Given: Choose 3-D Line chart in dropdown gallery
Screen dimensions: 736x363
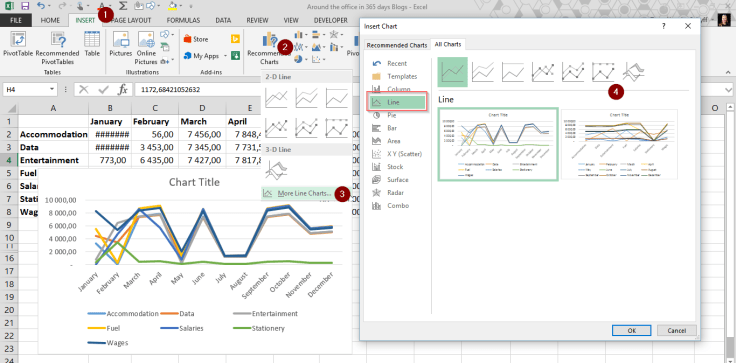Looking at the screenshot, I should coord(276,170).
